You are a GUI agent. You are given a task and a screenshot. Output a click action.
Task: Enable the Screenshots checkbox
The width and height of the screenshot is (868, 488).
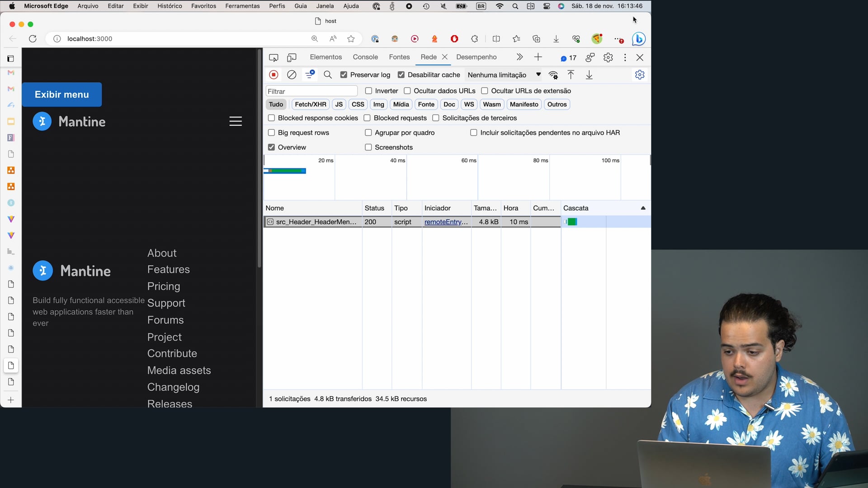[x=368, y=147]
